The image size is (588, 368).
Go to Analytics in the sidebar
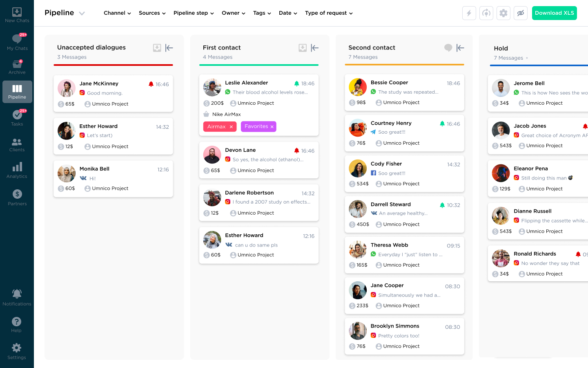pyautogui.click(x=17, y=171)
